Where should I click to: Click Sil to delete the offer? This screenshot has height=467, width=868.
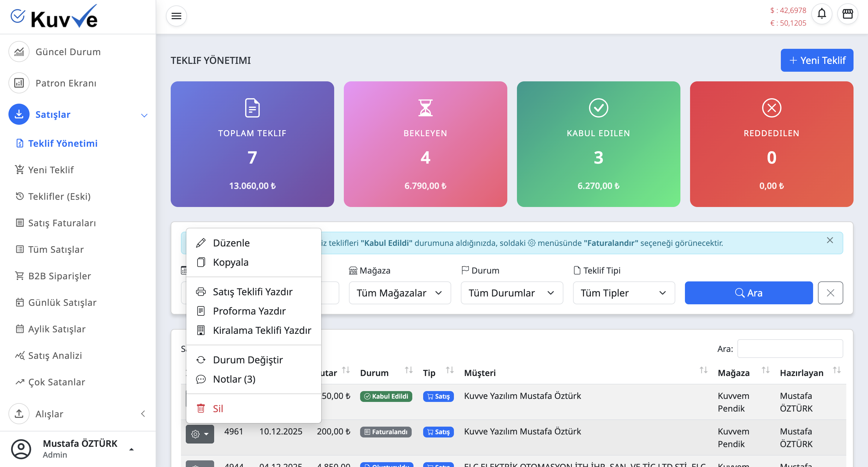click(x=218, y=409)
